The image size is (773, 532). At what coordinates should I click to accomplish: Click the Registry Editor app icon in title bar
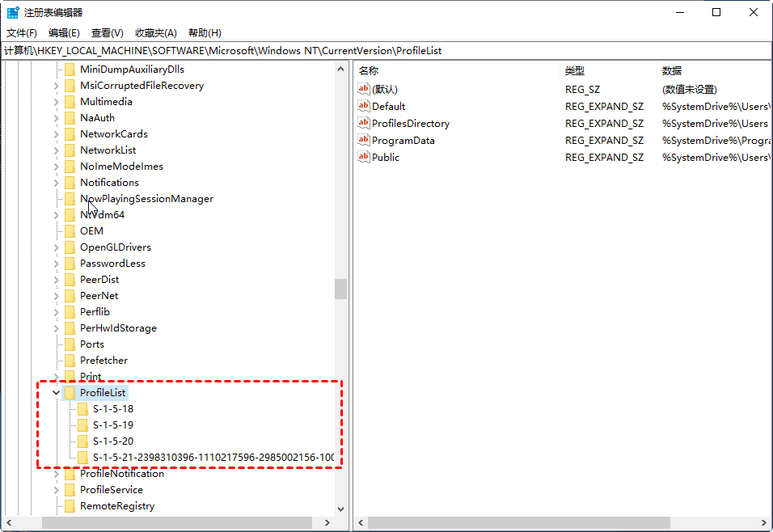coord(13,12)
